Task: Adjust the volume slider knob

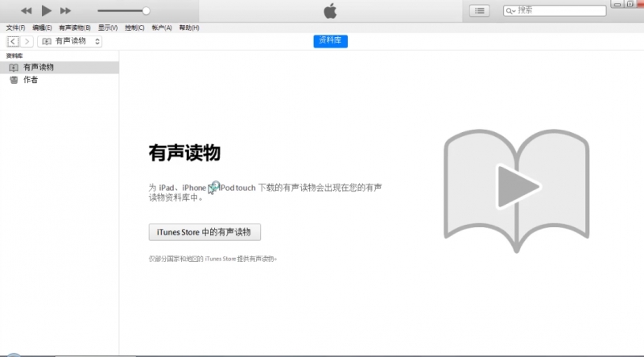Action: [146, 11]
